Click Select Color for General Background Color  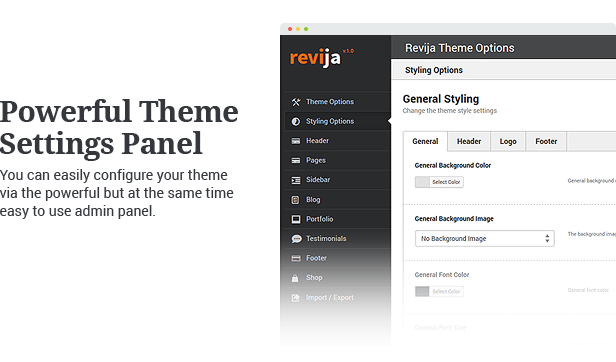click(446, 182)
